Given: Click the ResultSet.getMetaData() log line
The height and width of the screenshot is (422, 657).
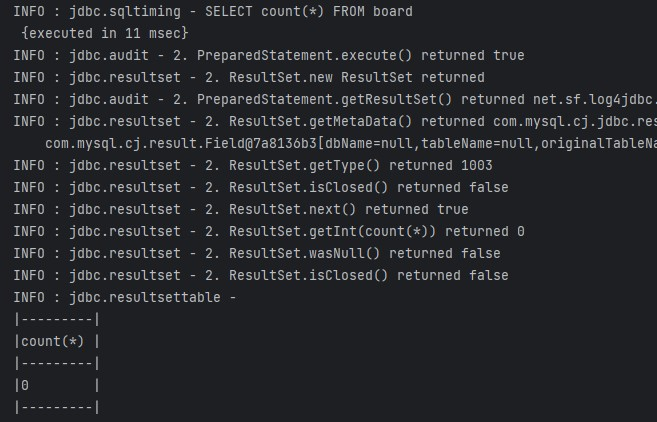Looking at the screenshot, I should click(335, 122).
